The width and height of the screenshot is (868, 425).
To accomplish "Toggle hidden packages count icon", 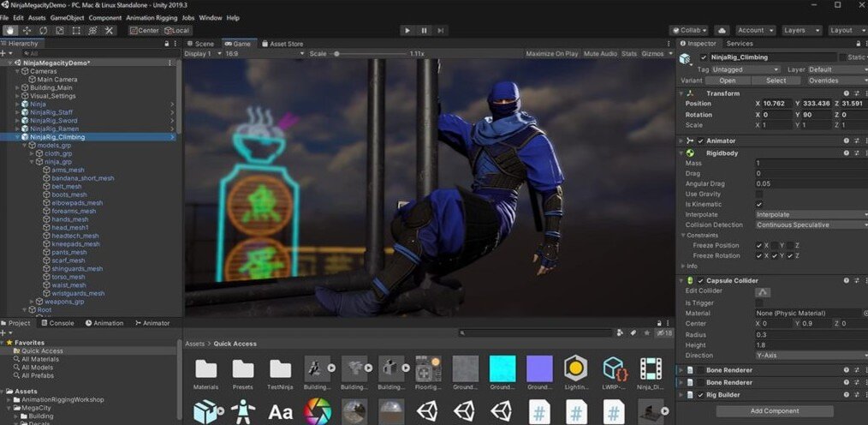I will (x=663, y=332).
